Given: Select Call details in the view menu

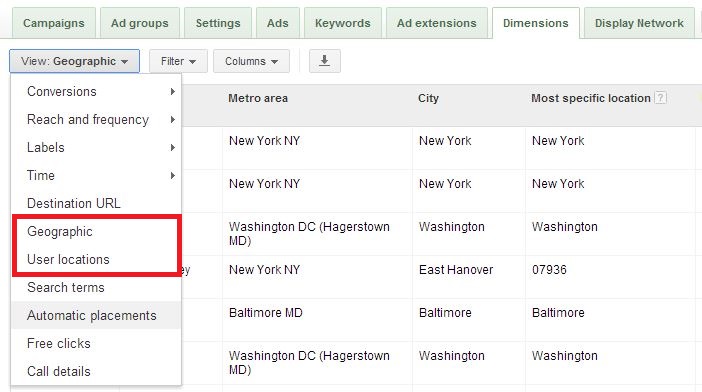Looking at the screenshot, I should point(96,371).
